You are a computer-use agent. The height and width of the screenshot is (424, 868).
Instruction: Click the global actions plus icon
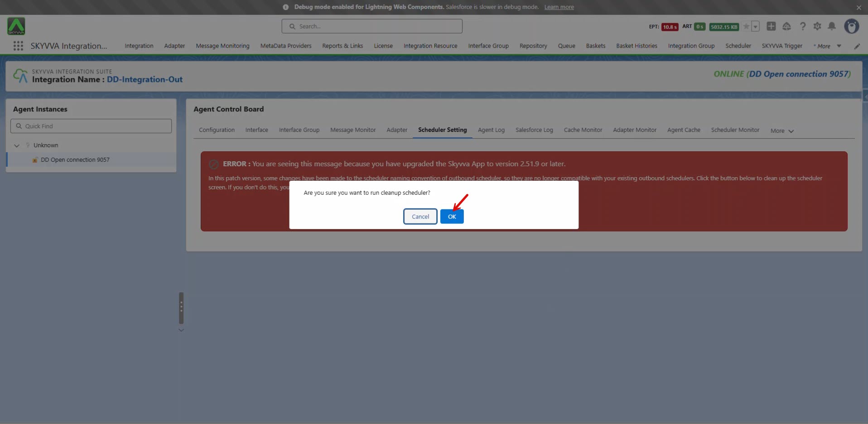(x=771, y=26)
